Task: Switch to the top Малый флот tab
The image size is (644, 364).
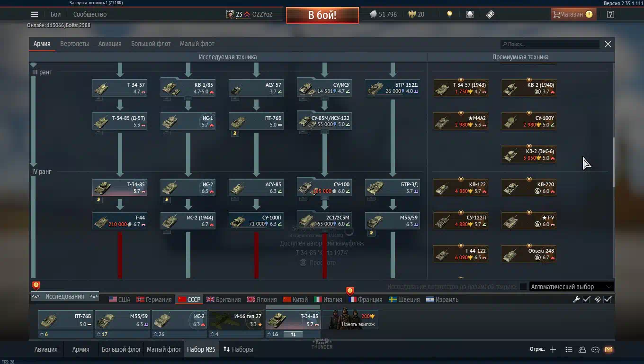Action: tap(197, 44)
